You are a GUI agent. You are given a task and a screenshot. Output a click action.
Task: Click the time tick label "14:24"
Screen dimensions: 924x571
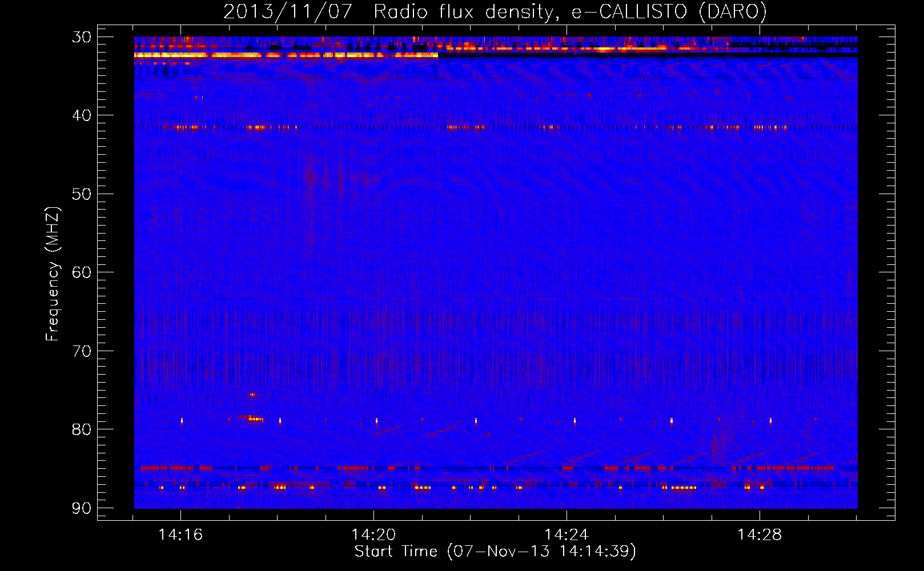tap(567, 535)
